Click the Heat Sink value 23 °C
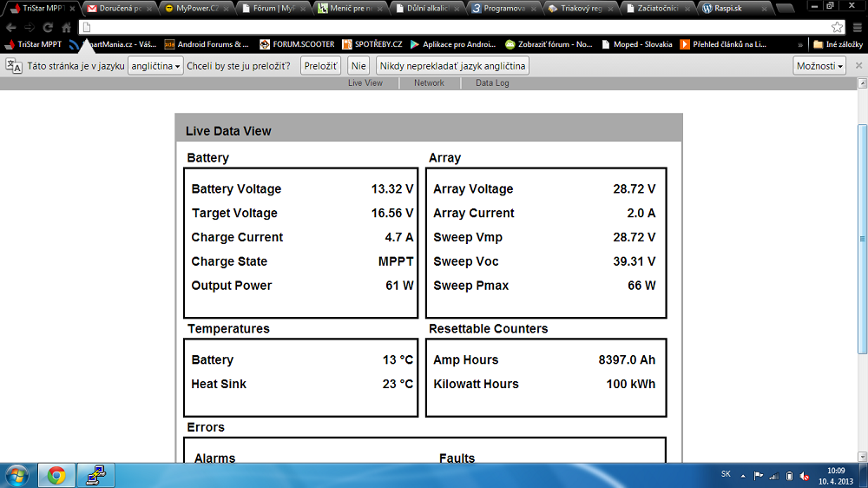Image resolution: width=868 pixels, height=488 pixels. coord(398,385)
